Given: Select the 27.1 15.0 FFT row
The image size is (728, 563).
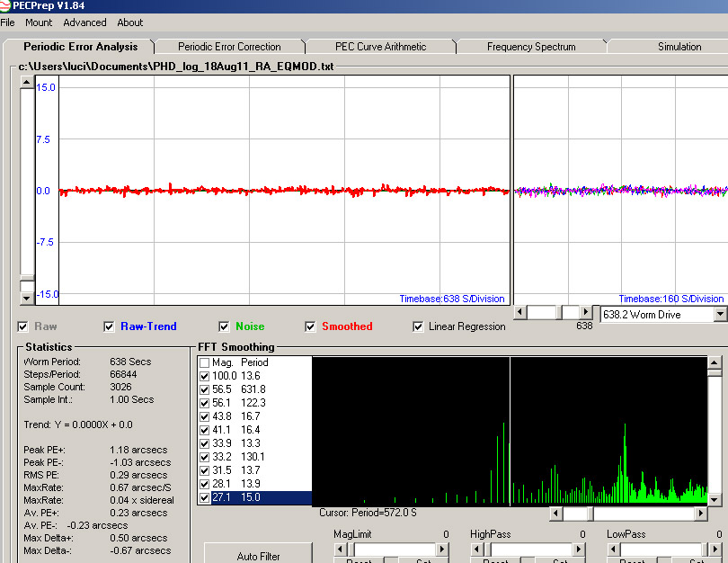Looking at the screenshot, I should click(255, 497).
